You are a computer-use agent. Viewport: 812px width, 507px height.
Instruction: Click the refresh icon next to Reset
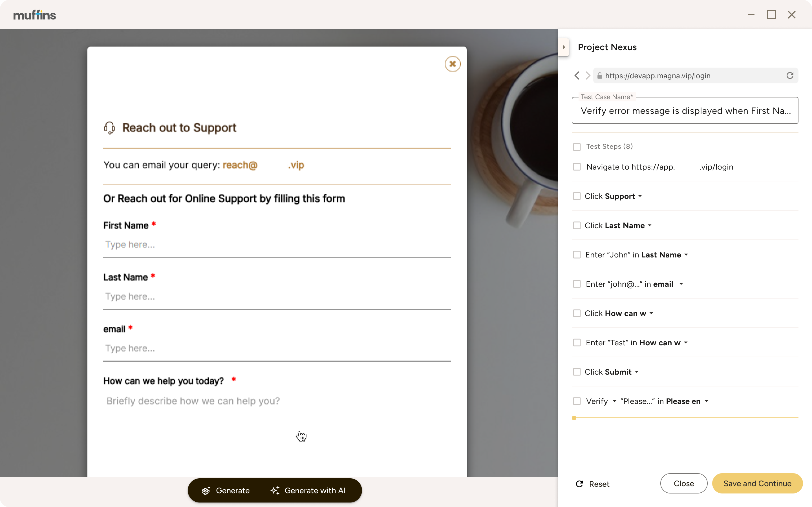[580, 484]
